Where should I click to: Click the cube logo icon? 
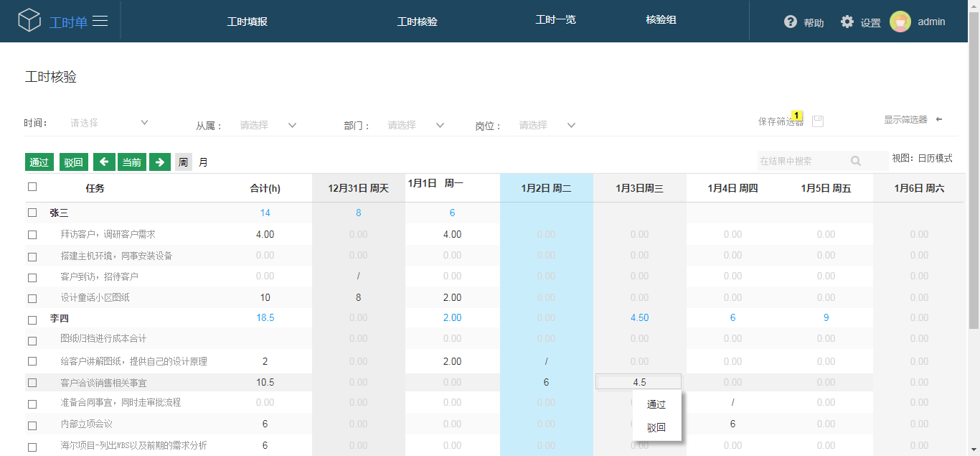coord(30,21)
